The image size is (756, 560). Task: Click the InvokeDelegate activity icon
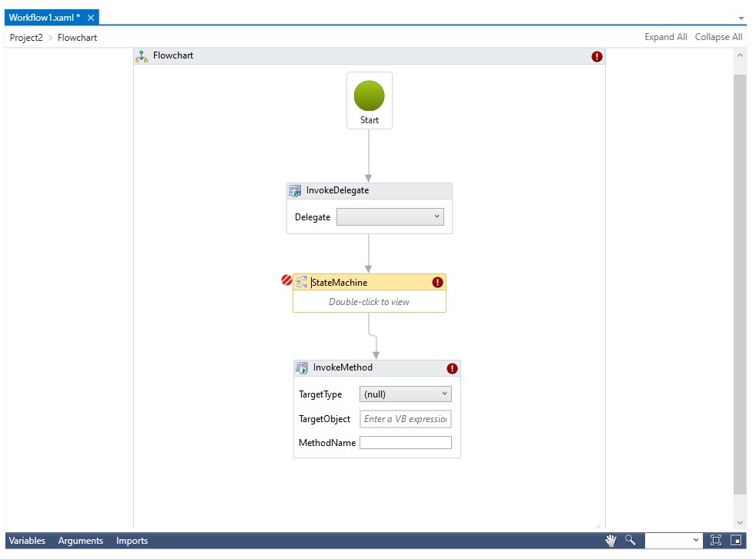tap(295, 191)
